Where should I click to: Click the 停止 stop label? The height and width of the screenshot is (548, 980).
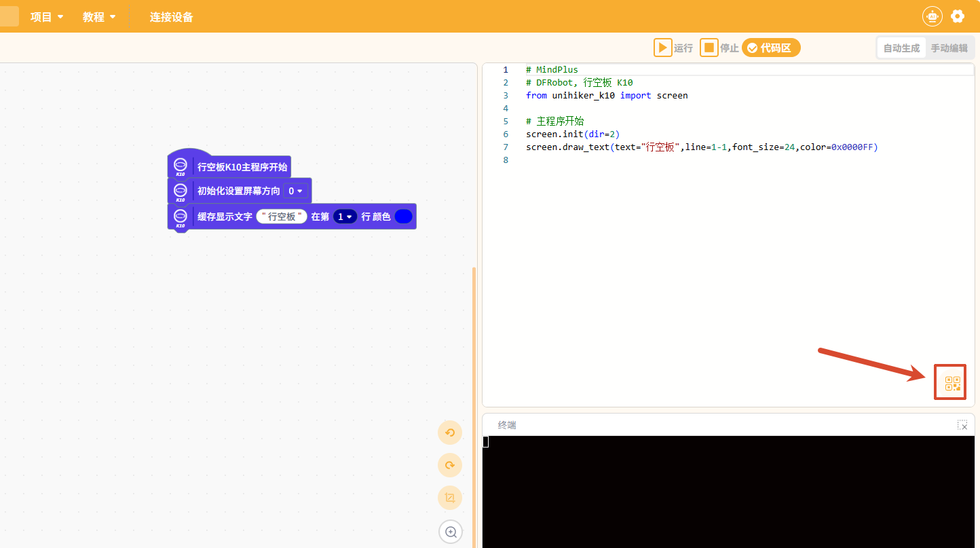click(730, 48)
